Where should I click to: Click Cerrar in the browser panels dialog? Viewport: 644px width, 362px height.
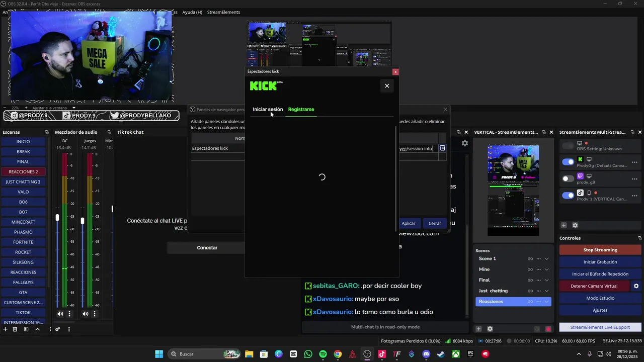pos(435,223)
